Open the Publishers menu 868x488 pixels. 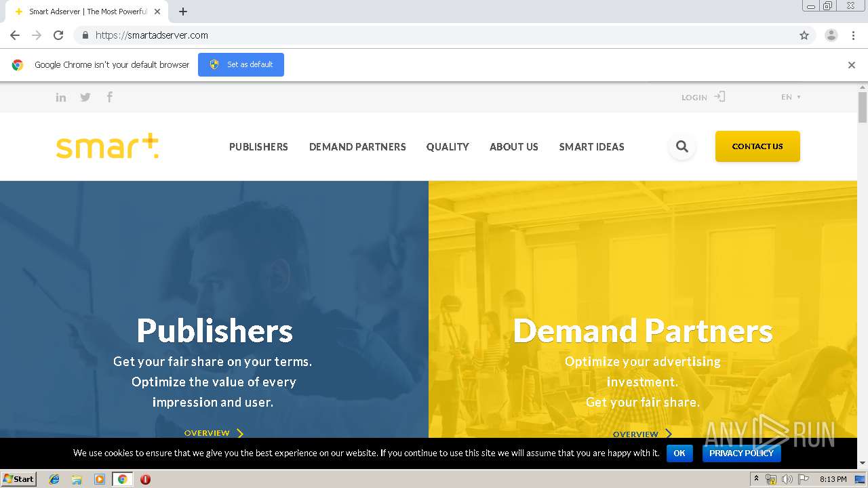258,146
